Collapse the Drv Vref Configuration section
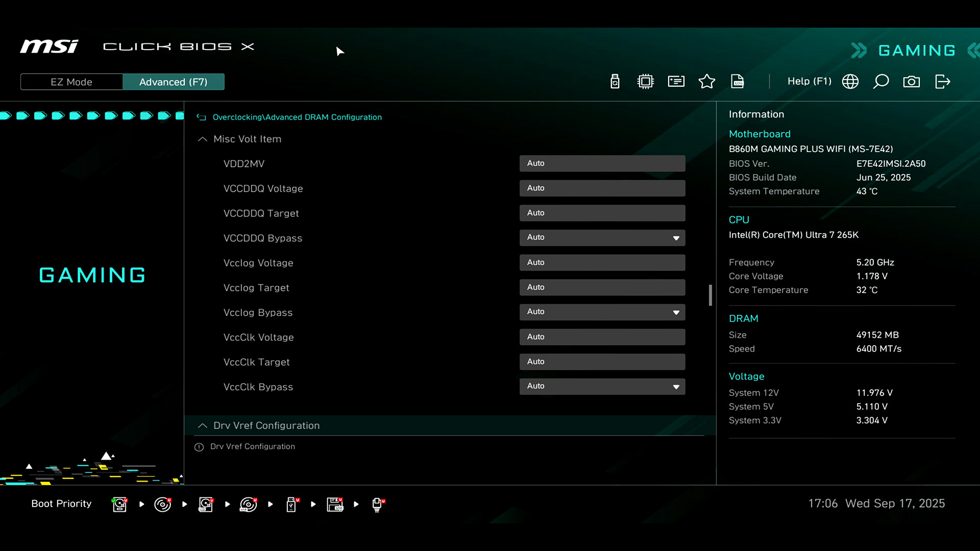Image resolution: width=980 pixels, height=551 pixels. tap(203, 425)
